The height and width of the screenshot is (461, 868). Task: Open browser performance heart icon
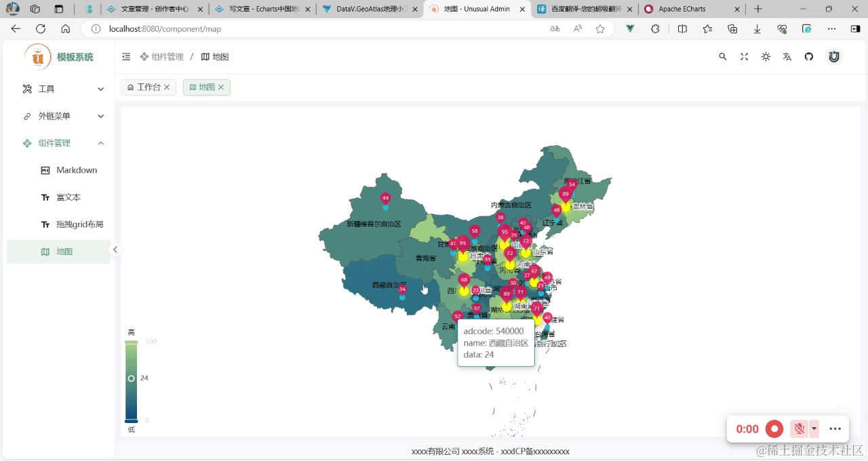tap(782, 29)
